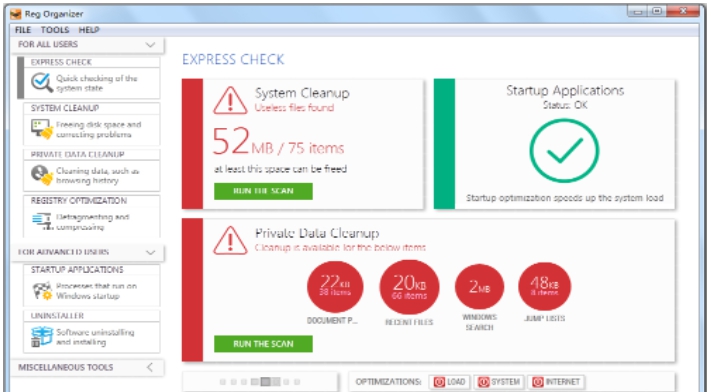The width and height of the screenshot is (711, 392).
Task: Click 'Cleaning data, such as browsing history' text
Action: [97, 176]
